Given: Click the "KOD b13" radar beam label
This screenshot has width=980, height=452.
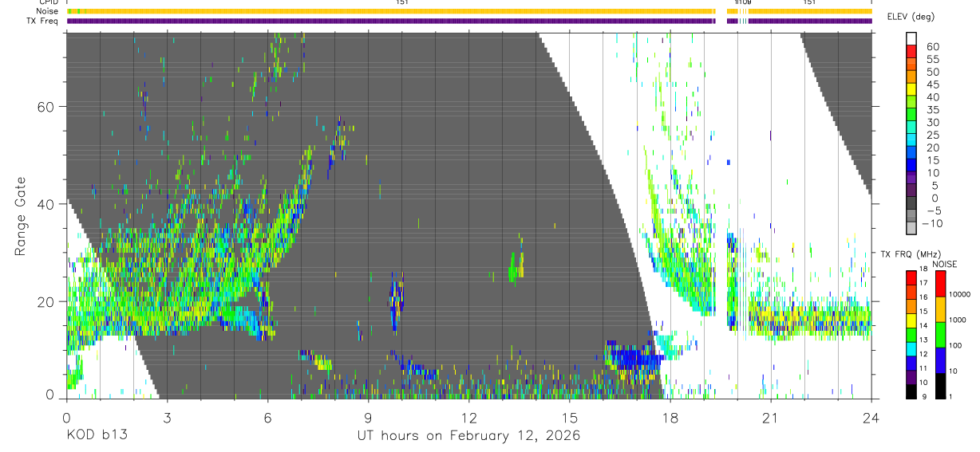Looking at the screenshot, I should tap(97, 436).
